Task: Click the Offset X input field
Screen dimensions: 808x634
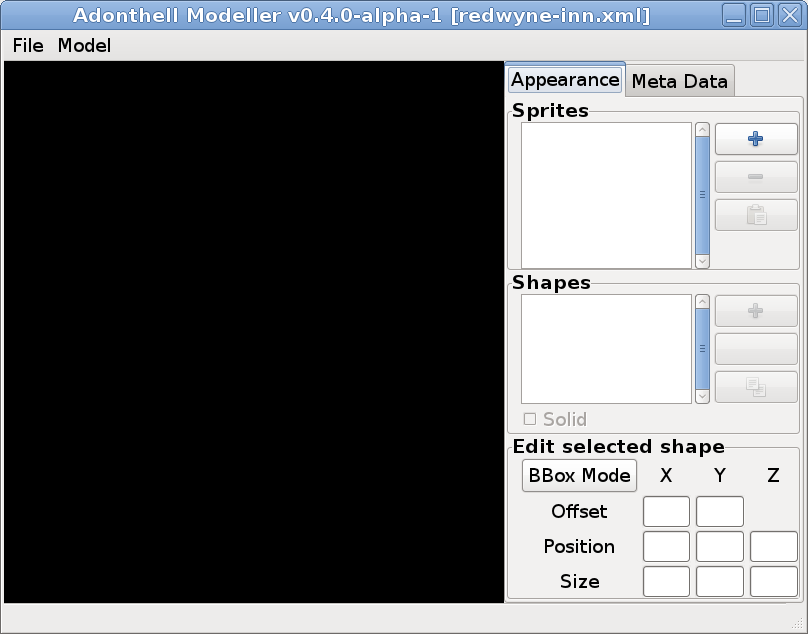Action: pos(666,511)
